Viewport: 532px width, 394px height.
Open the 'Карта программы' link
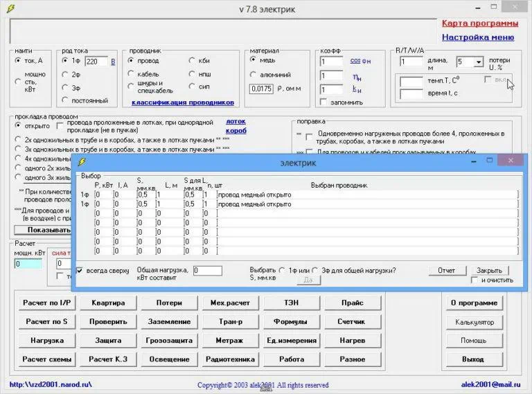click(x=479, y=23)
